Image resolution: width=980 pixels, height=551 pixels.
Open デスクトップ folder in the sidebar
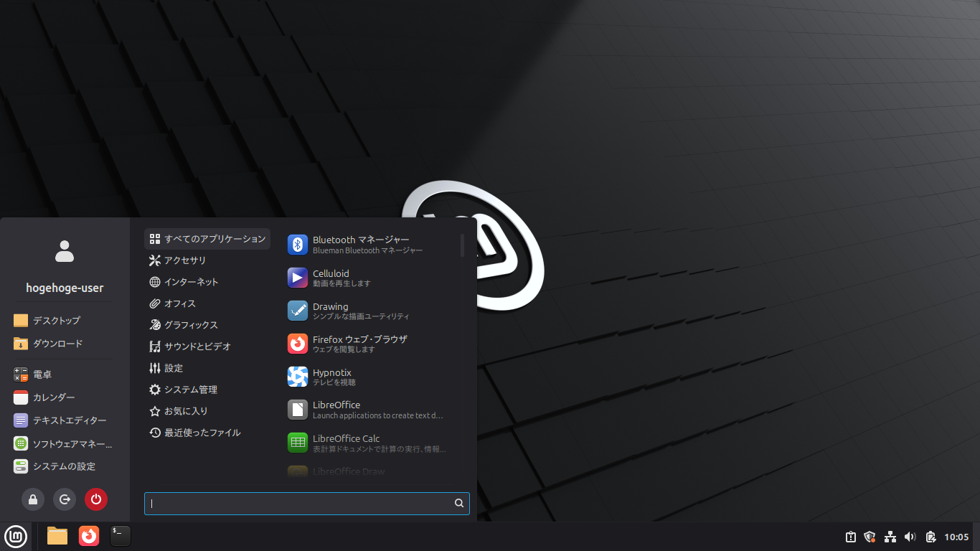click(63, 321)
